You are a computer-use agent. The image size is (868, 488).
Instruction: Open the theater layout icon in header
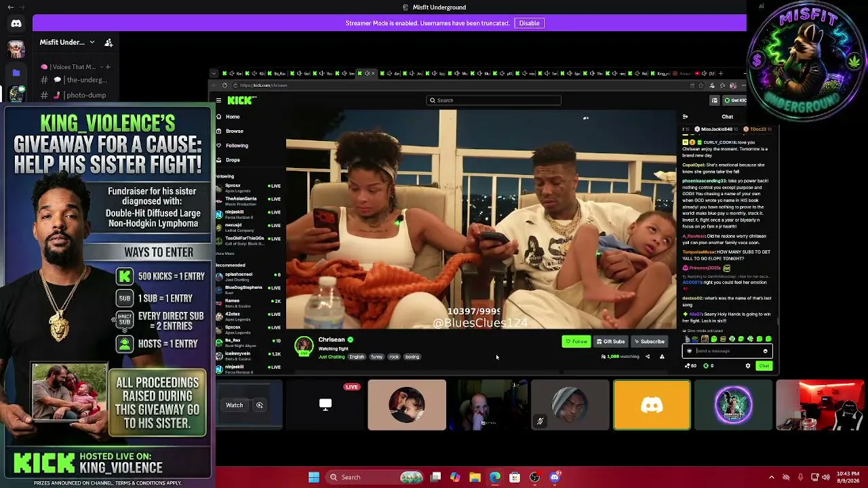[714, 100]
